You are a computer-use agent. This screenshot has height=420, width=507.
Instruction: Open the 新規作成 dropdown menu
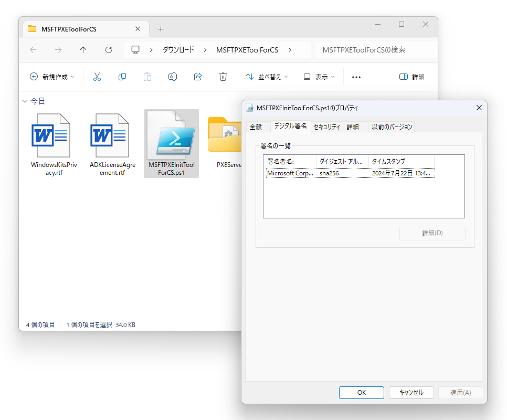(x=51, y=77)
